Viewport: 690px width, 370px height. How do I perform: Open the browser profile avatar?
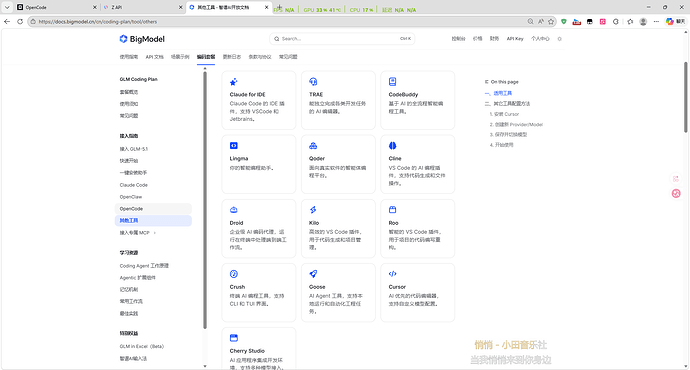(643, 21)
